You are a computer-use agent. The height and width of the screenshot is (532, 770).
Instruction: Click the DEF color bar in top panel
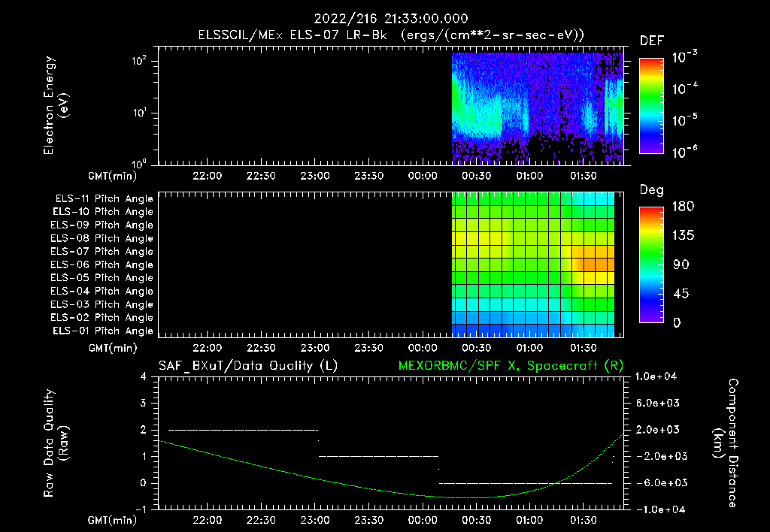pos(651,106)
